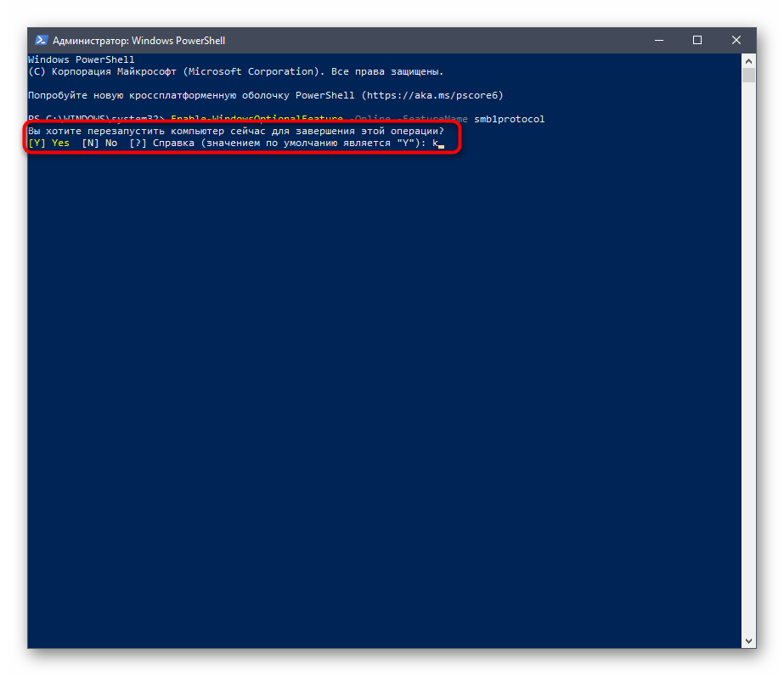Click the scrollbar up arrow
784x676 pixels.
click(x=748, y=61)
